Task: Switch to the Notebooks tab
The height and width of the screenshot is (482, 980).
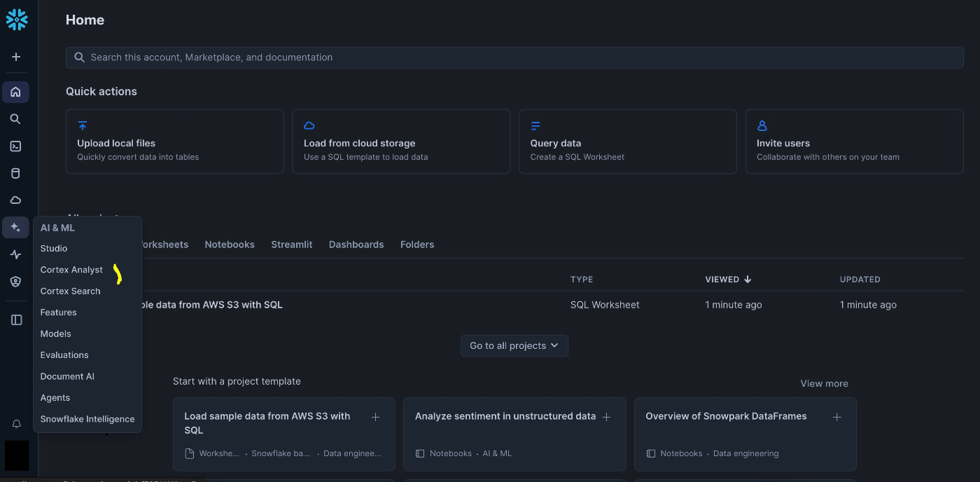Action: click(x=230, y=245)
